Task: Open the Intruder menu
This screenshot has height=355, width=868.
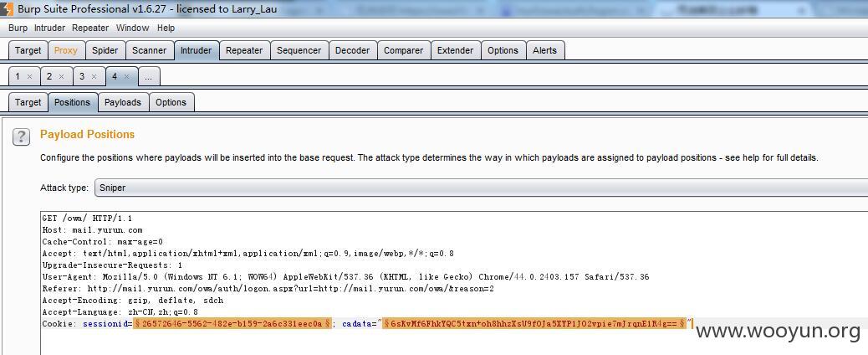Action: coord(50,28)
